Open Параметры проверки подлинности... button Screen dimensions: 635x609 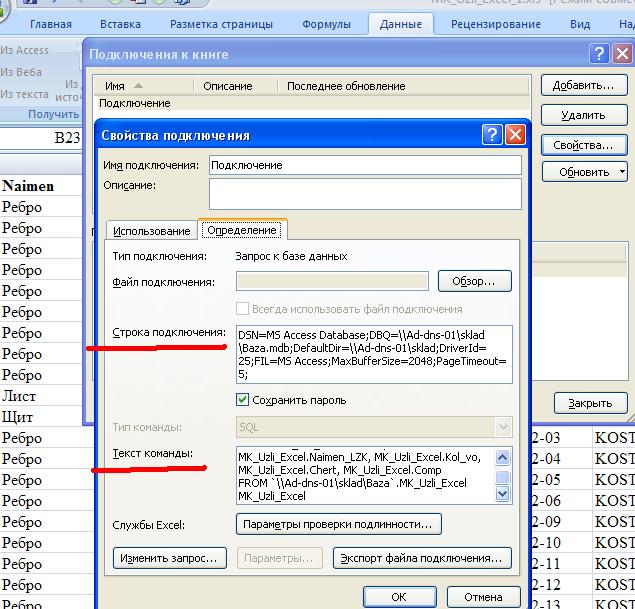(x=338, y=524)
